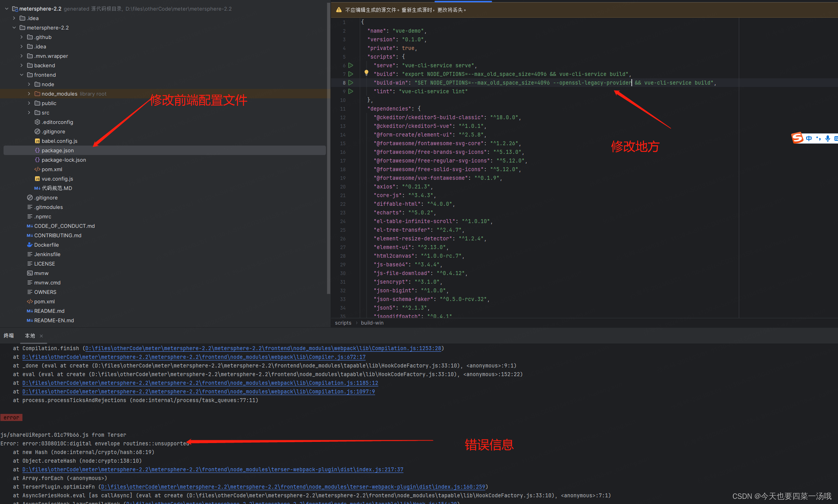Toggle the Sogou Chinese language indicator
The height and width of the screenshot is (504, 838).
click(809, 138)
